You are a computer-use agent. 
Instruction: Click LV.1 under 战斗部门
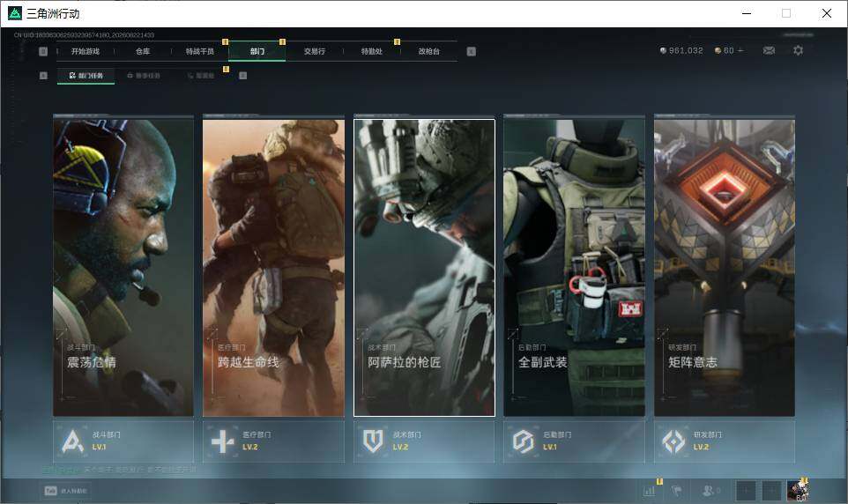(x=99, y=448)
